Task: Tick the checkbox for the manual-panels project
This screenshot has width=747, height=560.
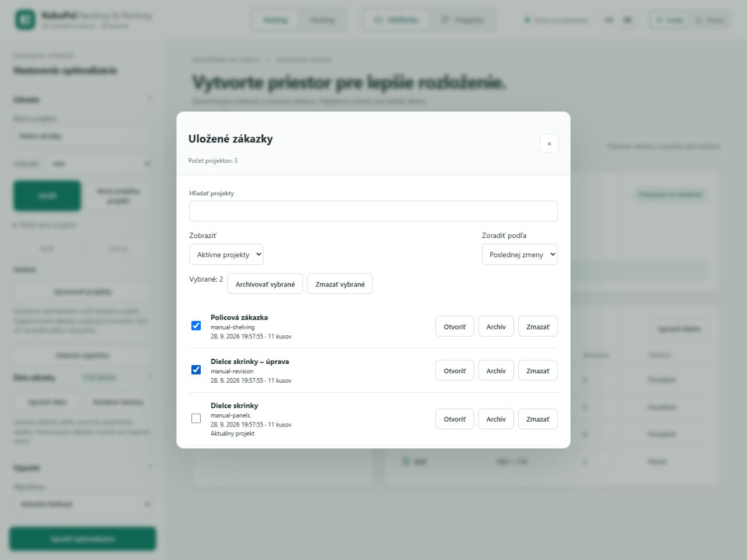Action: [196, 418]
